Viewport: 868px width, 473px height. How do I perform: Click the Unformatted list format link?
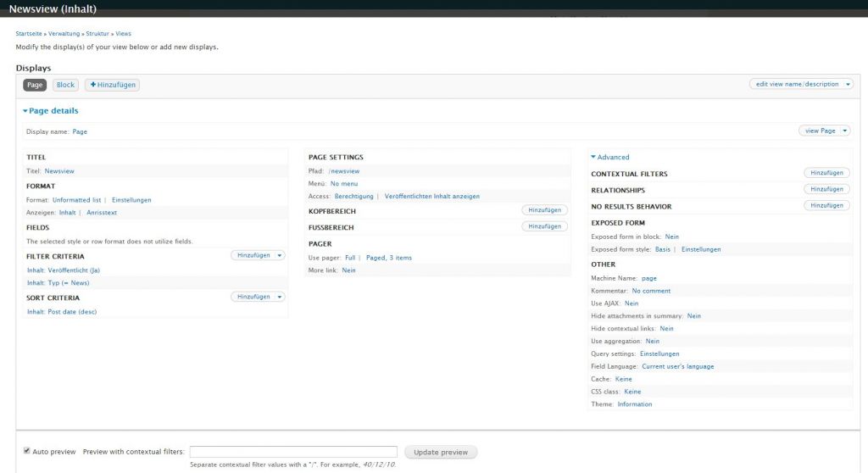pos(76,200)
